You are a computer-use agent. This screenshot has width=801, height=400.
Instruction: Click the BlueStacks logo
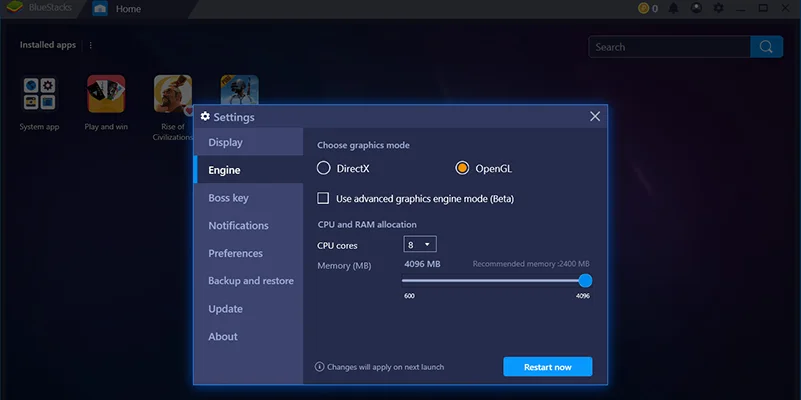click(14, 8)
